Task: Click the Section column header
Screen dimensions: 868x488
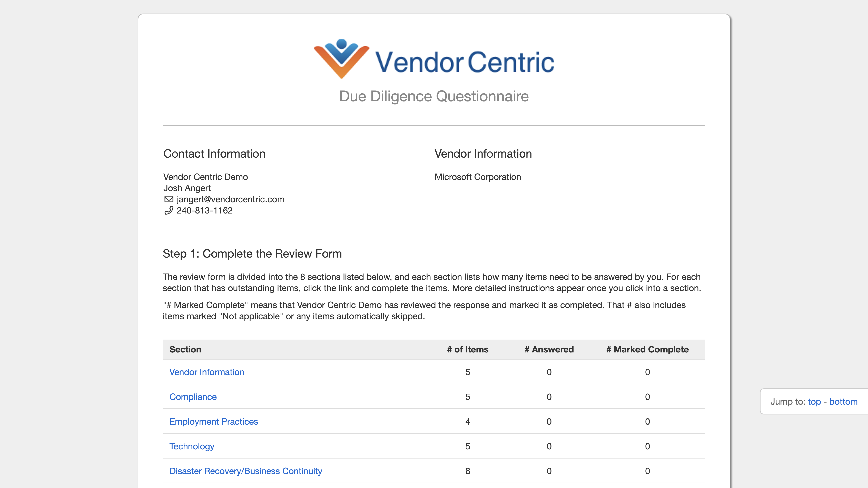Action: 185,349
